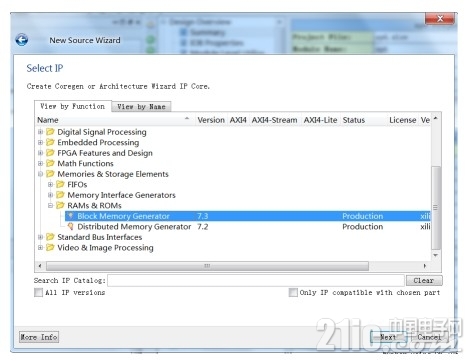The image size is (470, 361).
Task: Expand the FIFOs subfolder
Action: pyautogui.click(x=50, y=184)
